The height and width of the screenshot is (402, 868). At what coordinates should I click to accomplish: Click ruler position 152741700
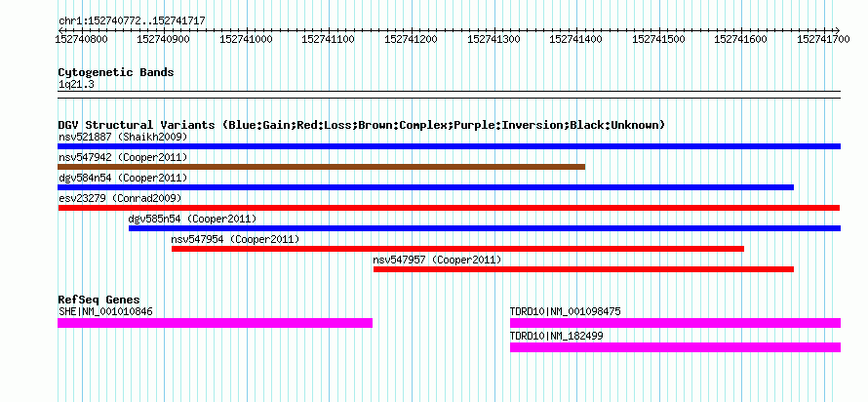coord(824,39)
